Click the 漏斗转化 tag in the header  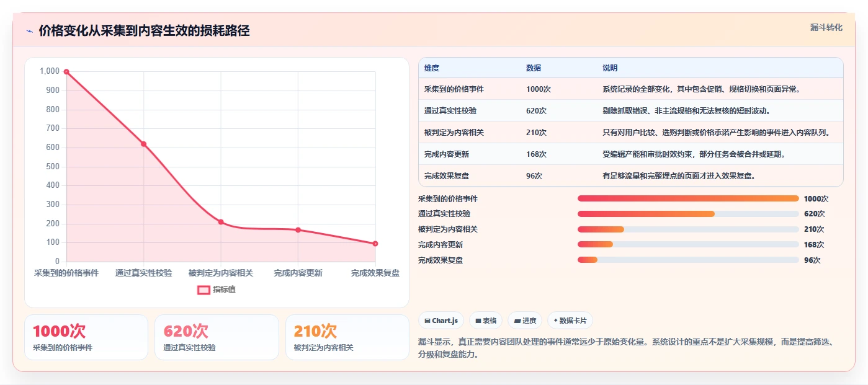coord(826,27)
